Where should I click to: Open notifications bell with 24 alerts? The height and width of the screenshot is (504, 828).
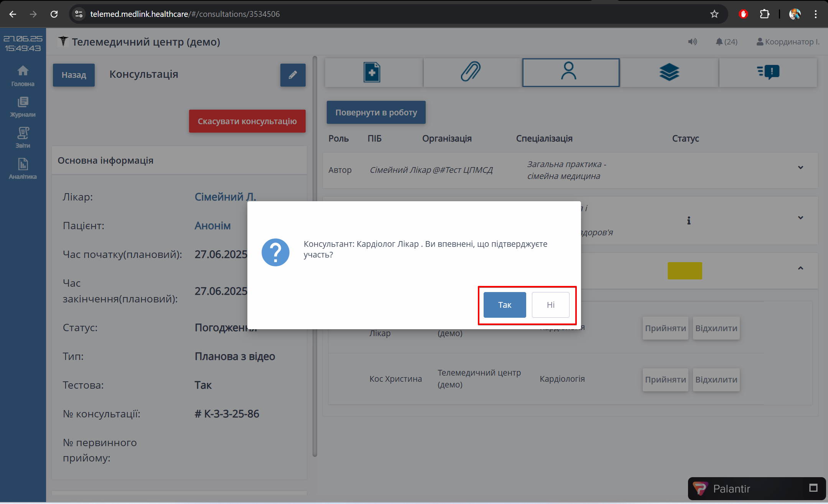[x=726, y=42]
